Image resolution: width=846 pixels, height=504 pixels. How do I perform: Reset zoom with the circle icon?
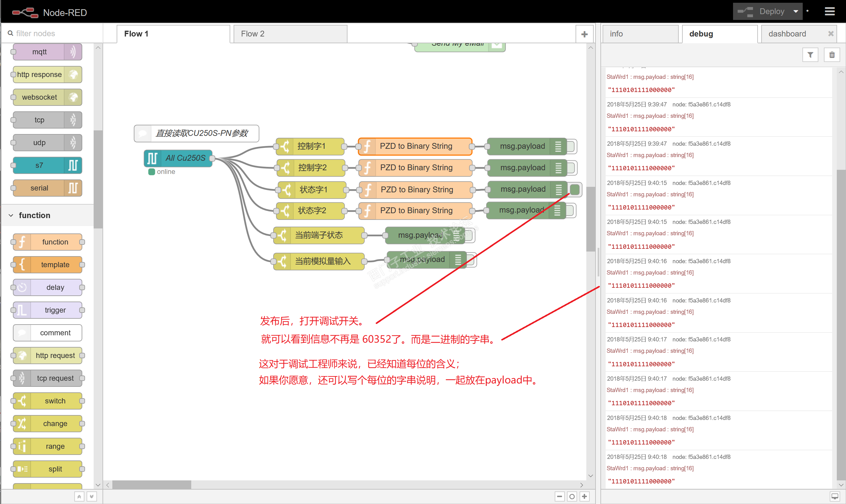pyautogui.click(x=572, y=496)
